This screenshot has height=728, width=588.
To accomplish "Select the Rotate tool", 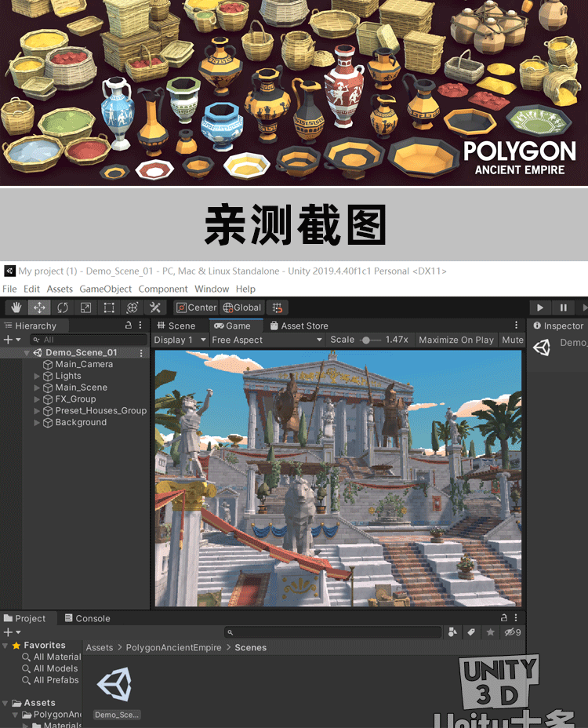I will 63,308.
